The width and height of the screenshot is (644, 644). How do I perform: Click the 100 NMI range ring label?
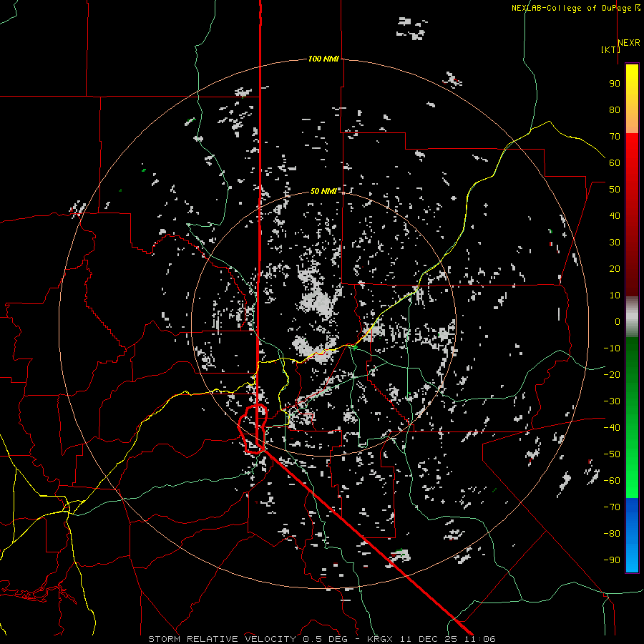323,59
